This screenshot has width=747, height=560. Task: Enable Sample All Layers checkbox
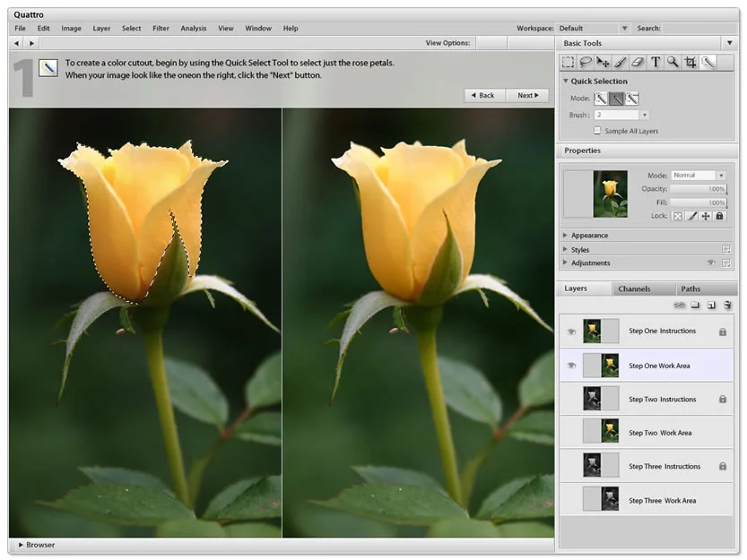(597, 131)
